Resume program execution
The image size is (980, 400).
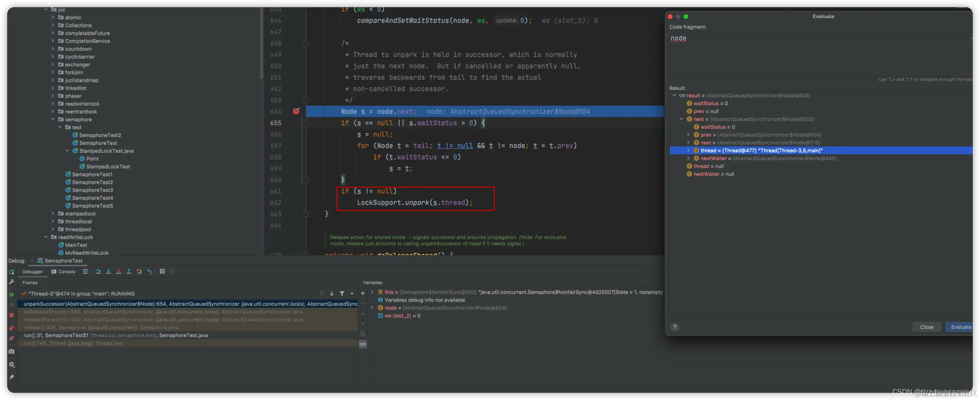point(12,294)
